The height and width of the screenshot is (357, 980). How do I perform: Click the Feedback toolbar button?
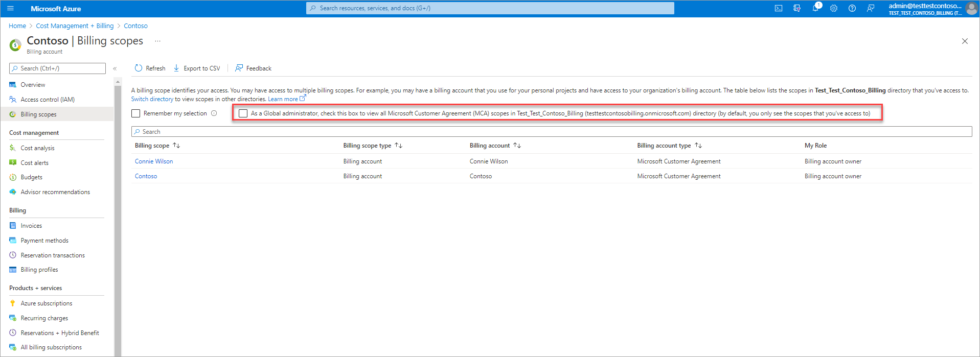click(x=253, y=68)
